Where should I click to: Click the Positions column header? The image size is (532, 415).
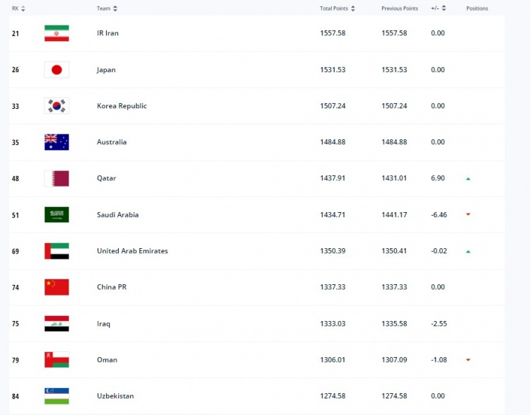click(x=477, y=8)
